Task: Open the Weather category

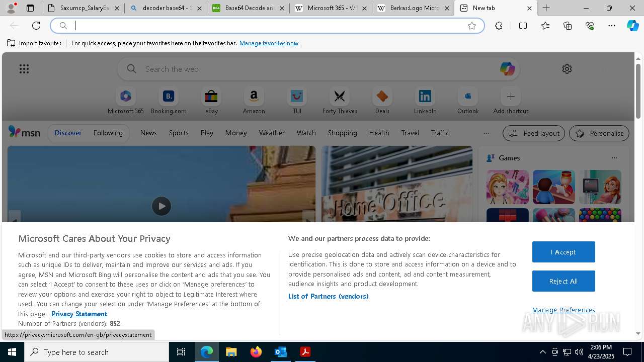Action: [272, 133]
